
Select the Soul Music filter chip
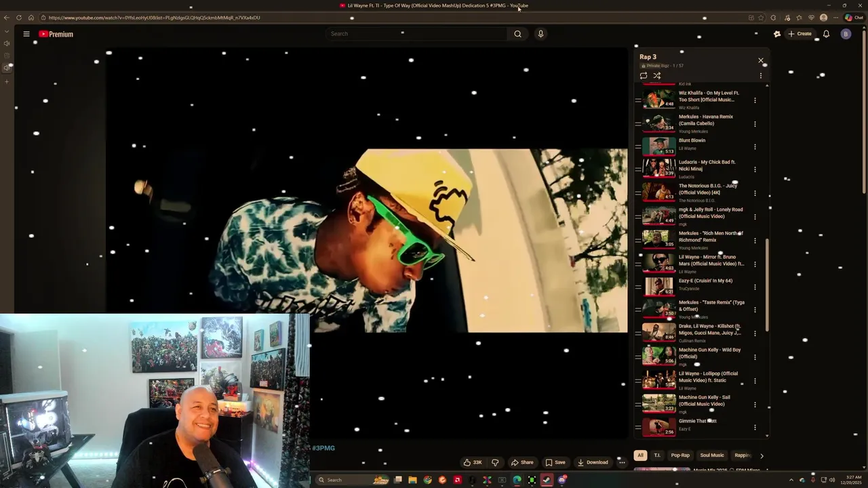712,455
